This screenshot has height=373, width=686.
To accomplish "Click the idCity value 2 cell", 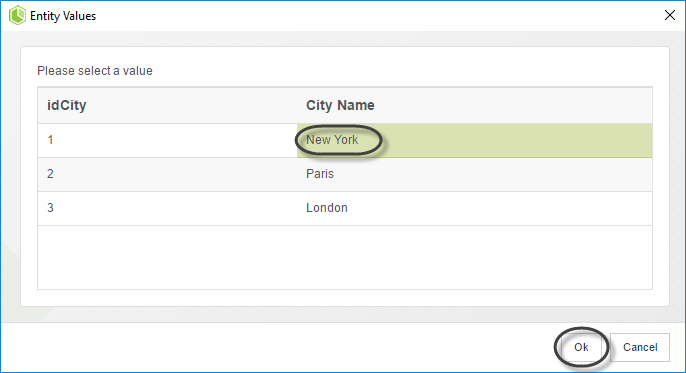I will (x=167, y=174).
